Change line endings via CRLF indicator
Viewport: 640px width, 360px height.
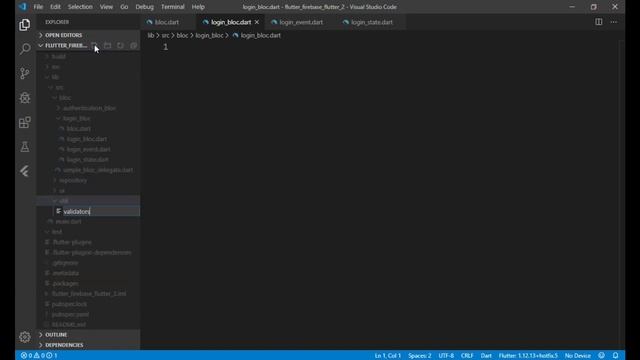tap(467, 356)
